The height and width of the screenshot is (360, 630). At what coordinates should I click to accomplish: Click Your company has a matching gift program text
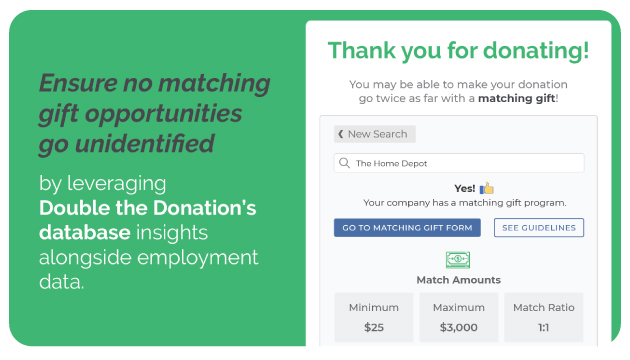(465, 203)
